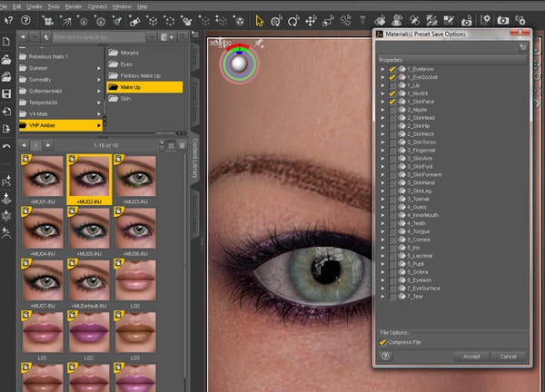Viewport: 545px width, 392px height.
Task: Toggle the Compress File checkbox
Action: 383,342
